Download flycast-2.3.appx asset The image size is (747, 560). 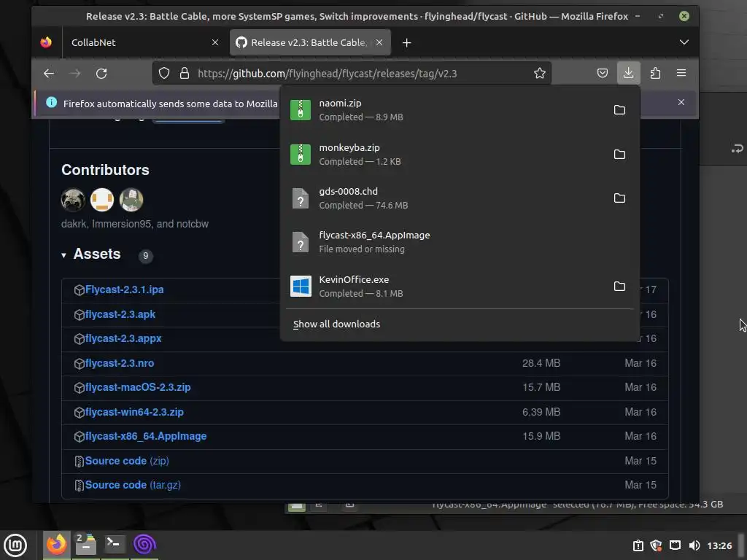123,338
